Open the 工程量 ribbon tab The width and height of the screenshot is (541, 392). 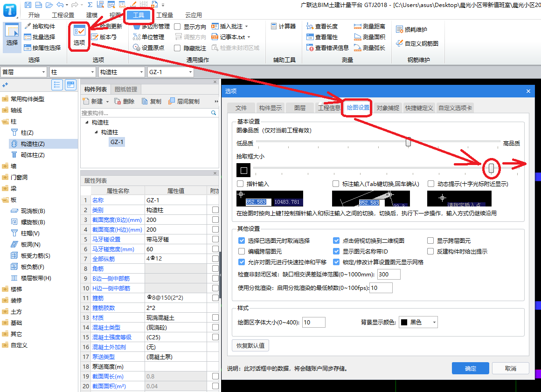(x=165, y=15)
